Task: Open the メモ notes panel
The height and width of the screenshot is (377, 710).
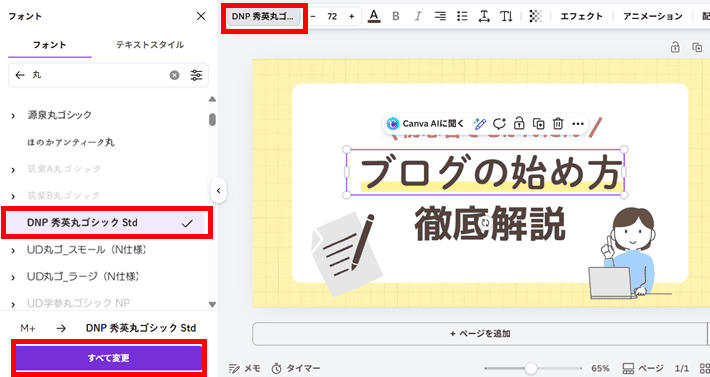Action: click(x=245, y=368)
